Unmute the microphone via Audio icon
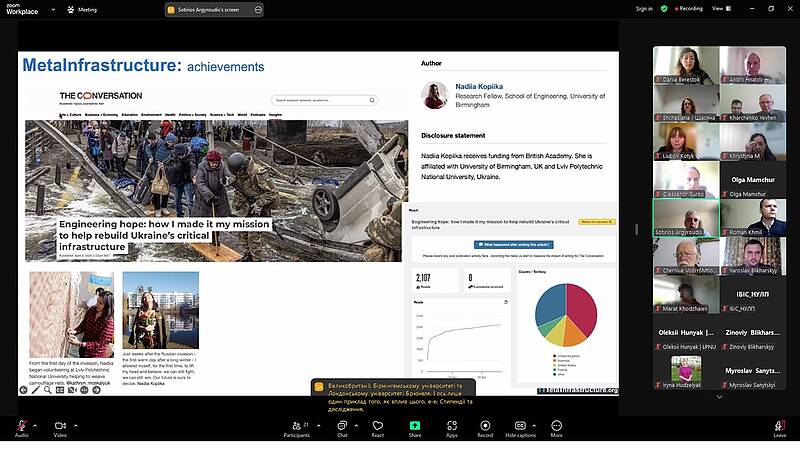 point(21,428)
